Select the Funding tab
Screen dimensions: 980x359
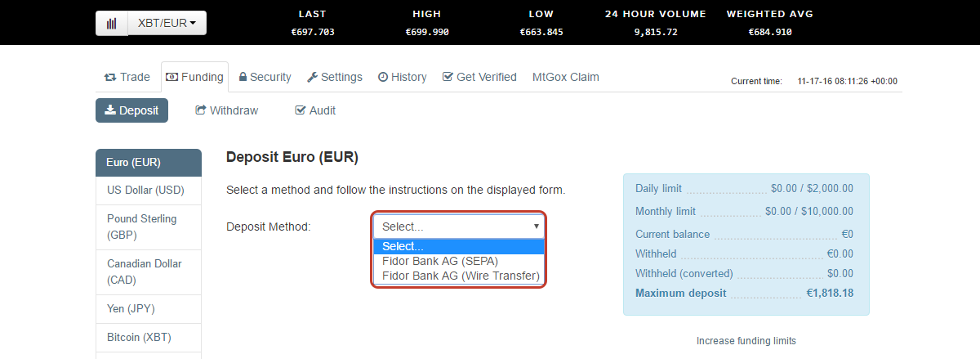pyautogui.click(x=194, y=77)
